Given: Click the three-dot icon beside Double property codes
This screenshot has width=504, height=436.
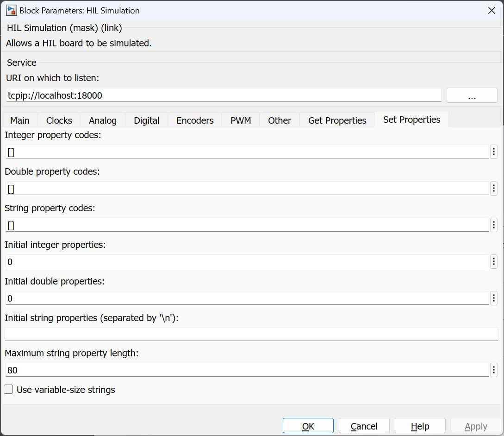Looking at the screenshot, I should tap(493, 189).
